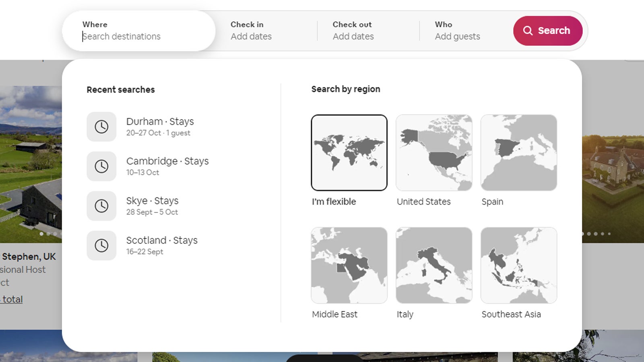Select the Southeast Asia map icon
Image resolution: width=644 pixels, height=362 pixels.
[519, 265]
